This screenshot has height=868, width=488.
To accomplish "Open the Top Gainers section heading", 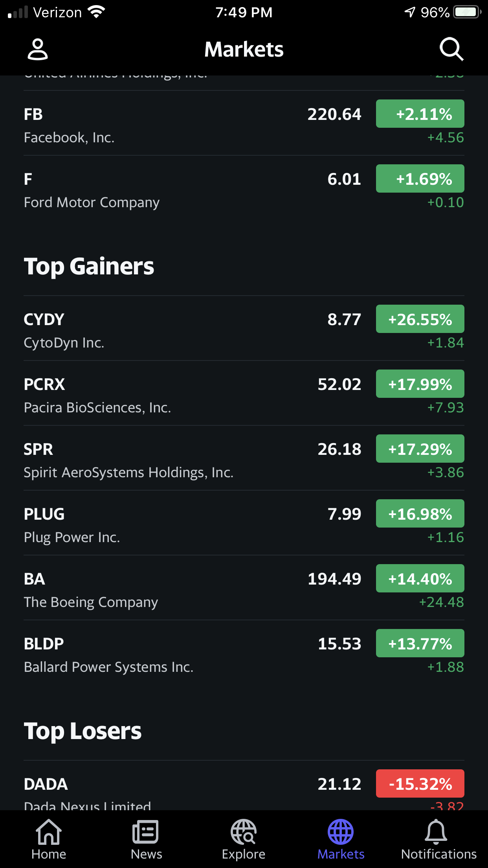I will (x=89, y=267).
